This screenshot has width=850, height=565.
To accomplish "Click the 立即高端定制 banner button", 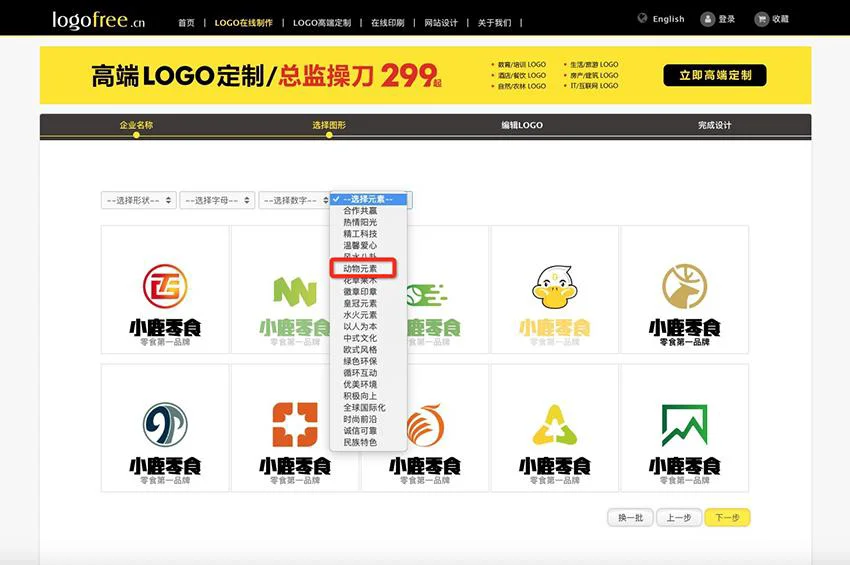I will click(715, 75).
